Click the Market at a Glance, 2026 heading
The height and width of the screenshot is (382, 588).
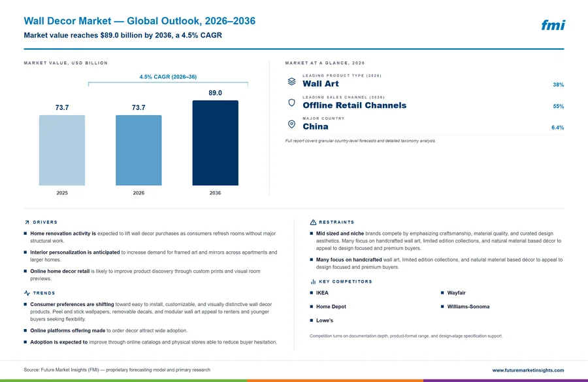tap(325, 63)
